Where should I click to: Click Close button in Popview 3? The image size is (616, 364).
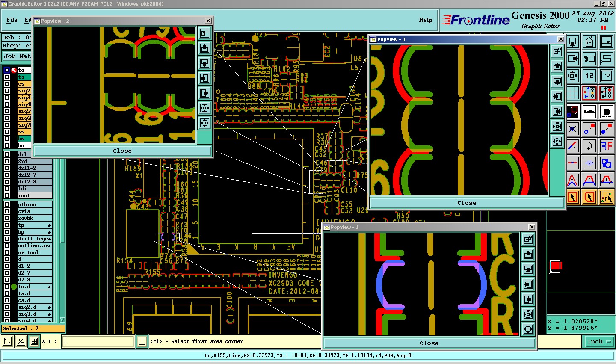coord(467,203)
